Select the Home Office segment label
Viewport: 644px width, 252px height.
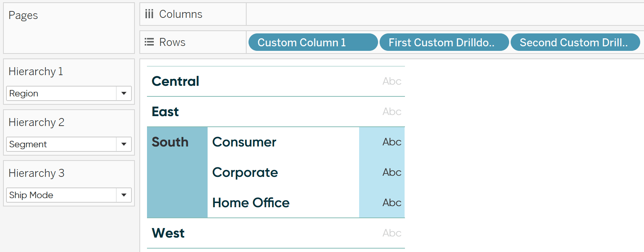(x=251, y=203)
